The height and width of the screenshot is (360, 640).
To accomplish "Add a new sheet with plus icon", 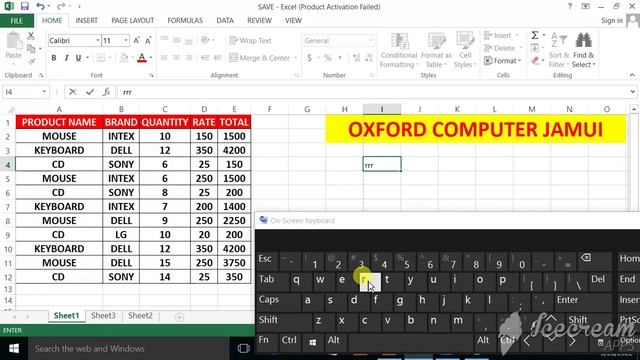I will point(179,317).
